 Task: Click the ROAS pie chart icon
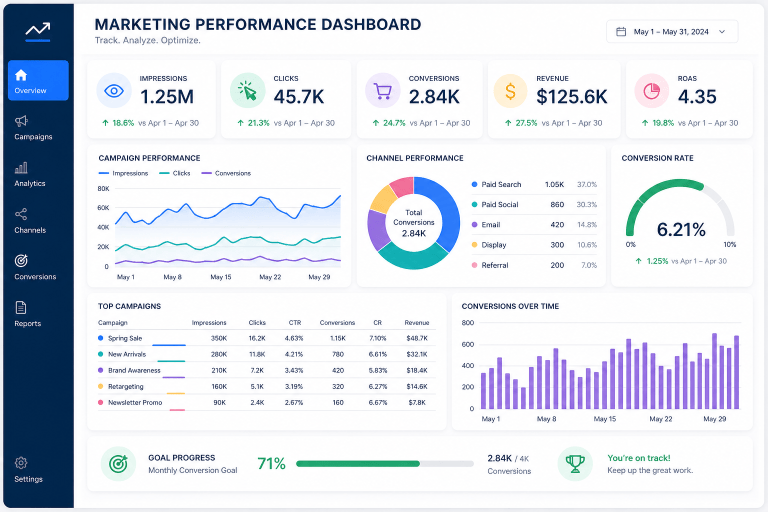(651, 91)
